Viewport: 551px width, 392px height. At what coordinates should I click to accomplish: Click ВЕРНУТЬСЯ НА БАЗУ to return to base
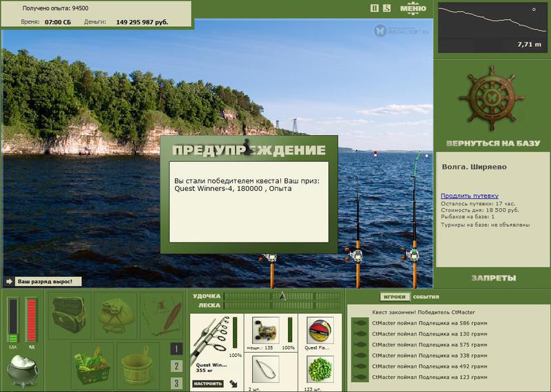point(493,143)
